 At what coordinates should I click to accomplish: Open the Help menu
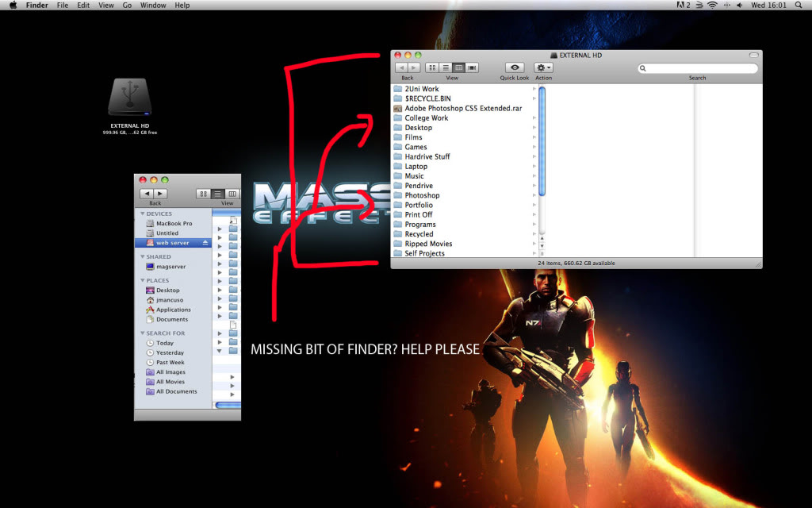(182, 6)
